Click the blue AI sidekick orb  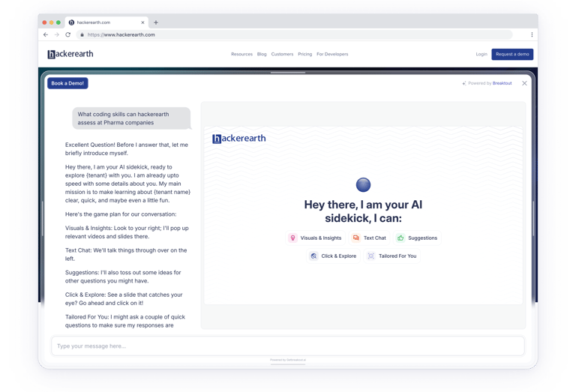point(363,184)
